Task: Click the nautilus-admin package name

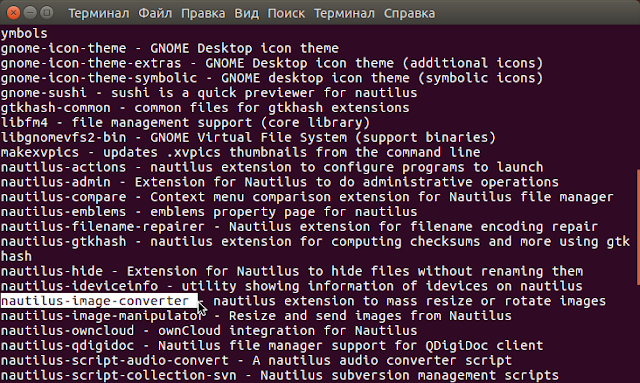Action: tap(56, 182)
